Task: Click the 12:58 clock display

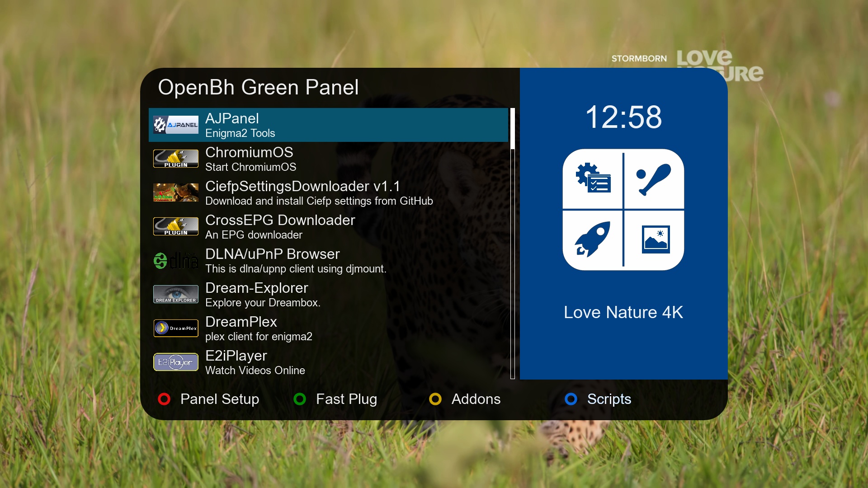Action: point(623,117)
